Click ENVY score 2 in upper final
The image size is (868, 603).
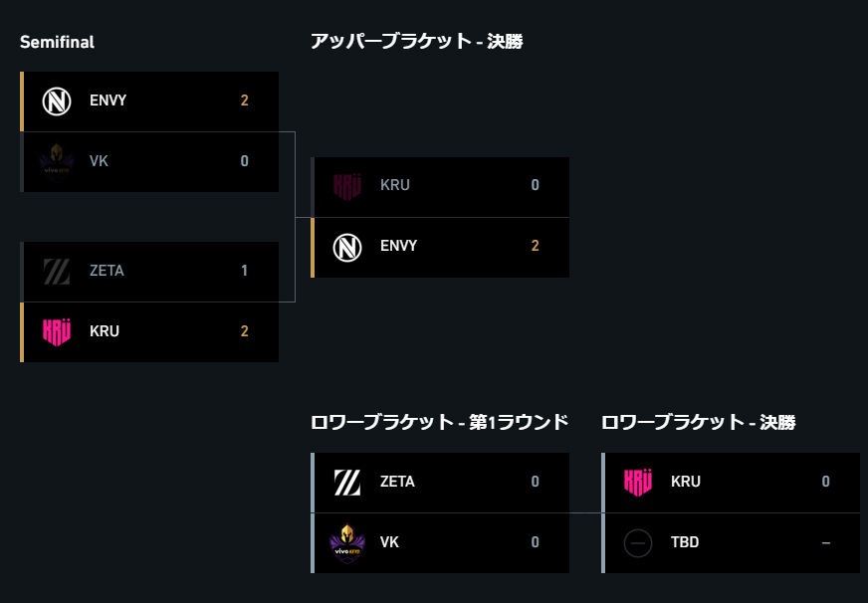pos(535,246)
